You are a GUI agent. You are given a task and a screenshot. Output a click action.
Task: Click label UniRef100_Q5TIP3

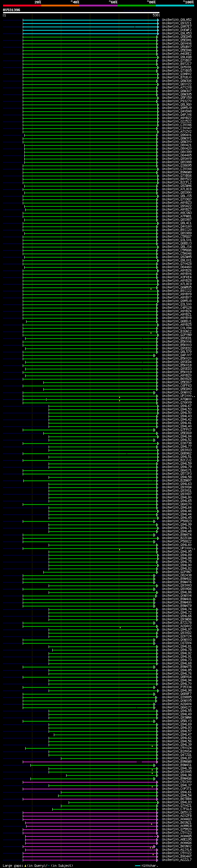pos(176,474)
